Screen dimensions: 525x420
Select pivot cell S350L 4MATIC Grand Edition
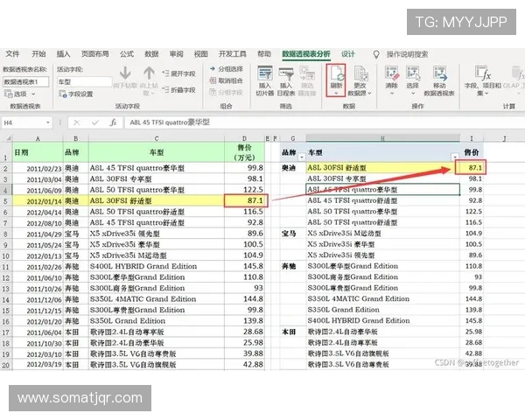(x=382, y=298)
